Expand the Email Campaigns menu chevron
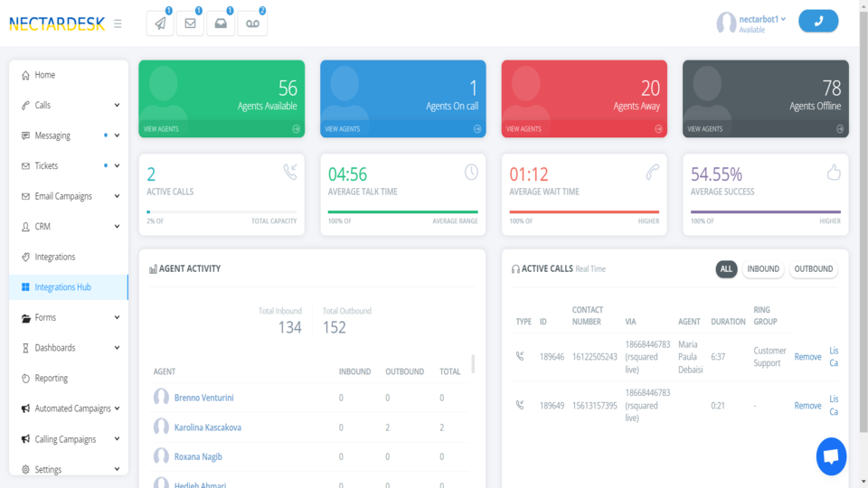This screenshot has width=868, height=488. [117, 196]
